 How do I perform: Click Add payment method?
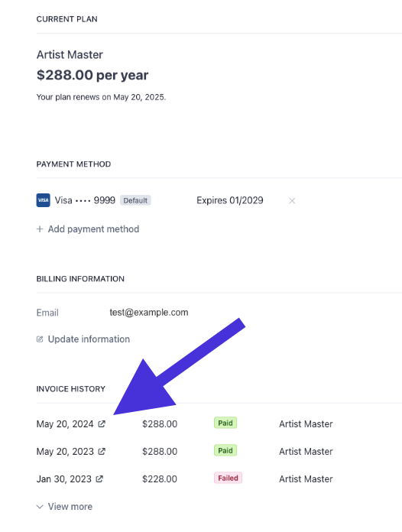click(94, 229)
